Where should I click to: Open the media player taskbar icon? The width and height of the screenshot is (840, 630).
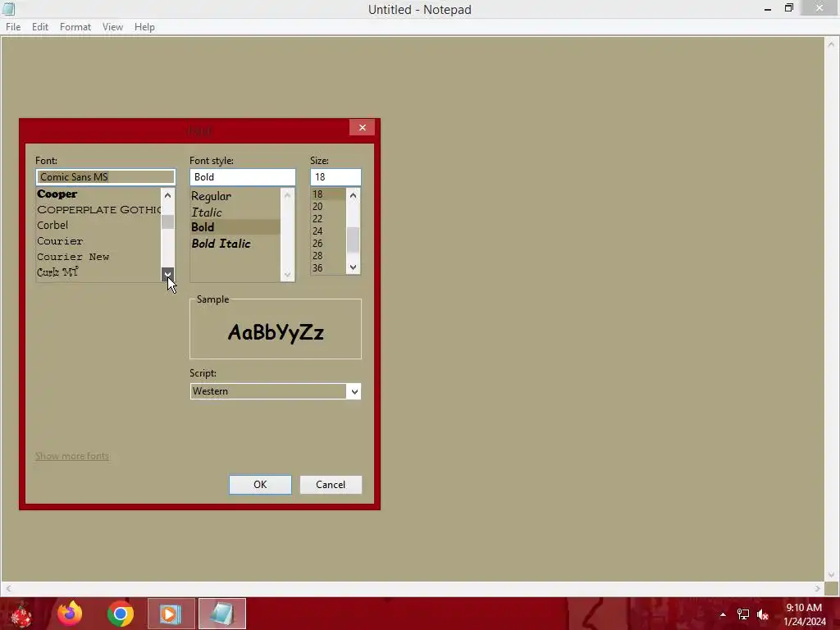(171, 614)
